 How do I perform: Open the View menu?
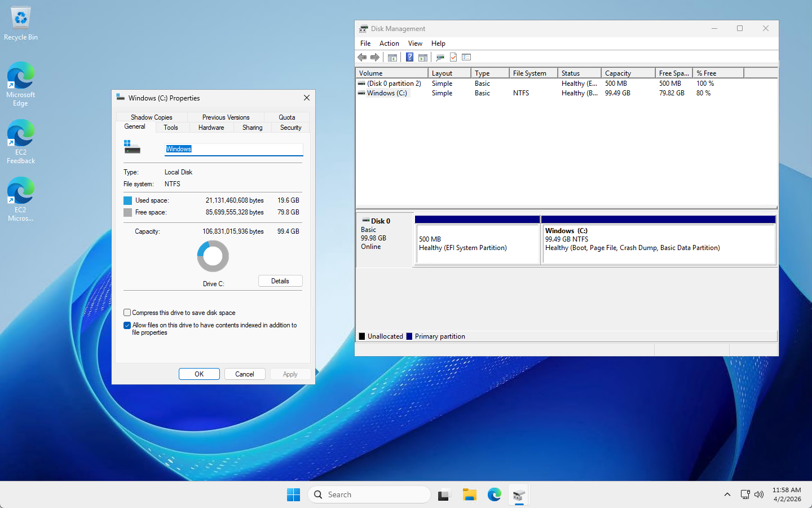pyautogui.click(x=415, y=43)
